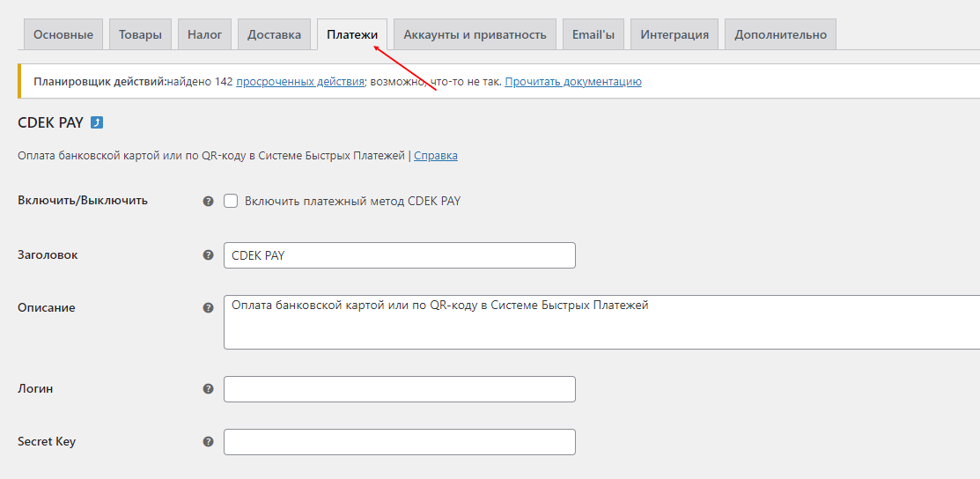This screenshot has width=980, height=479.
Task: Click the Прочитать документацию link
Action: click(x=573, y=81)
